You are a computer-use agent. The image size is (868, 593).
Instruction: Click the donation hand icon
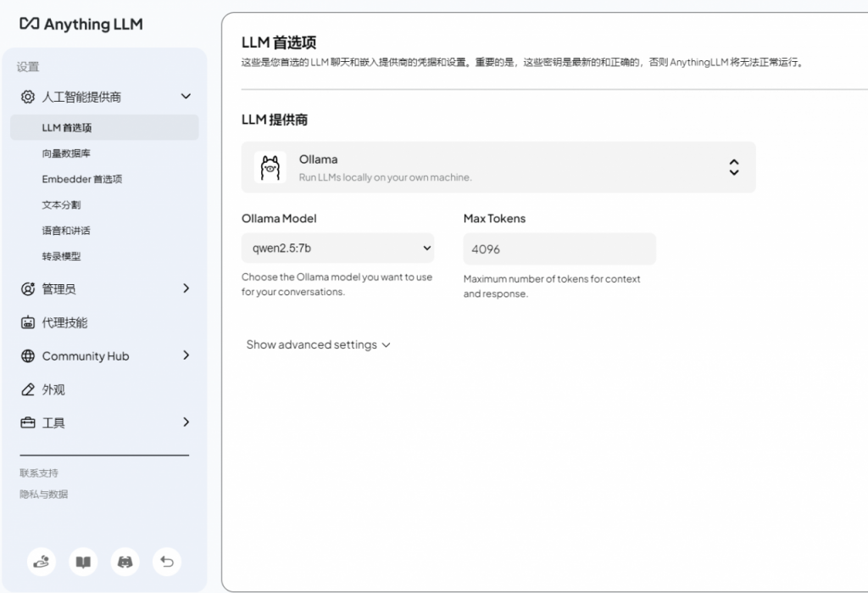41,562
